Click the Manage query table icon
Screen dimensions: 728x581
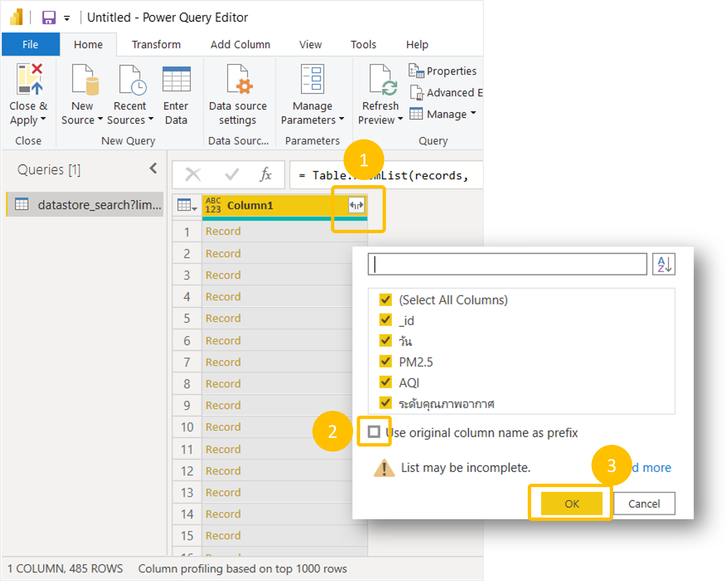pyautogui.click(x=416, y=114)
